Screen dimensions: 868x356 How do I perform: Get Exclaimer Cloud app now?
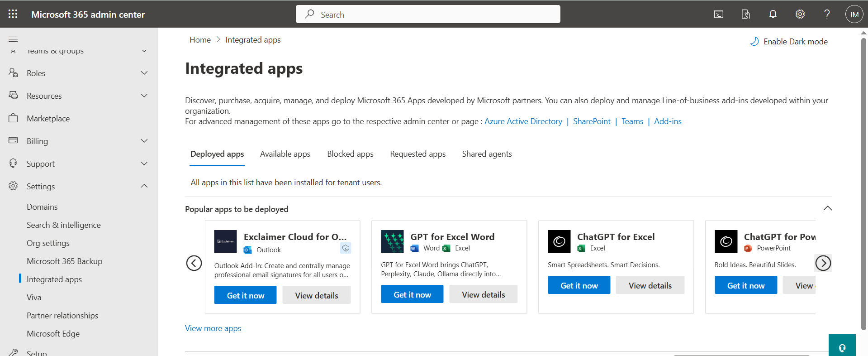tap(245, 295)
